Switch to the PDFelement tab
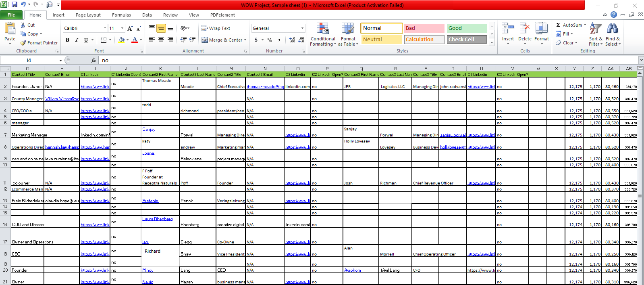The height and width of the screenshot is (285, 644). click(222, 15)
